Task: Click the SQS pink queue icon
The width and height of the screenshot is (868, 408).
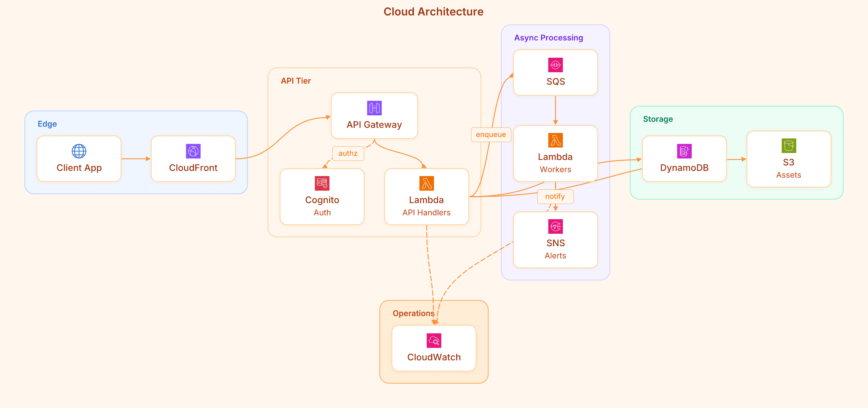Action: coord(555,65)
